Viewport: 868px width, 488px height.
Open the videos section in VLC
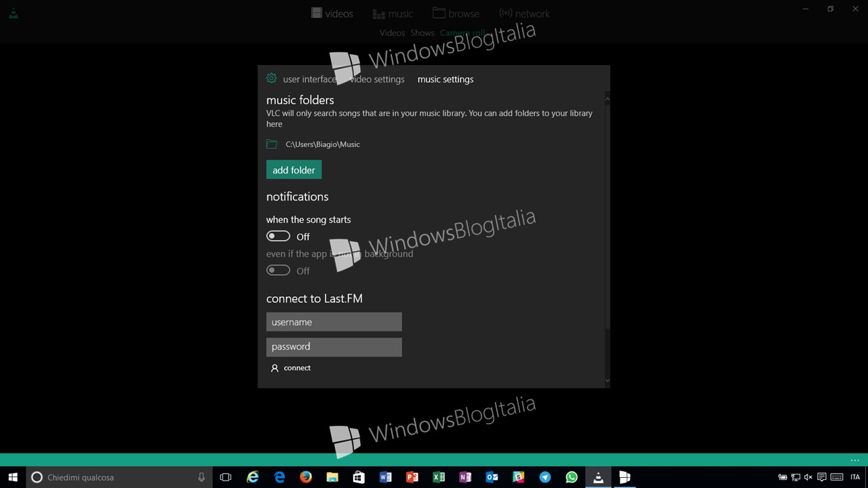(x=332, y=14)
